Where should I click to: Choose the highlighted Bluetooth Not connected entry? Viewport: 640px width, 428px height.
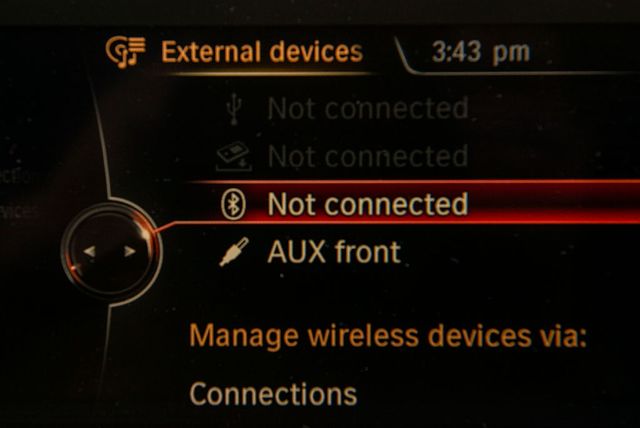(x=368, y=204)
